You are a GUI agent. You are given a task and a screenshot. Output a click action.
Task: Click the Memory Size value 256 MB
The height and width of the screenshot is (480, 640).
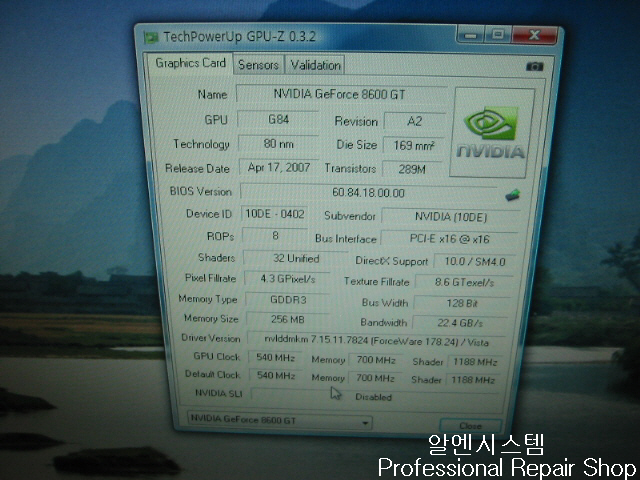(x=288, y=319)
